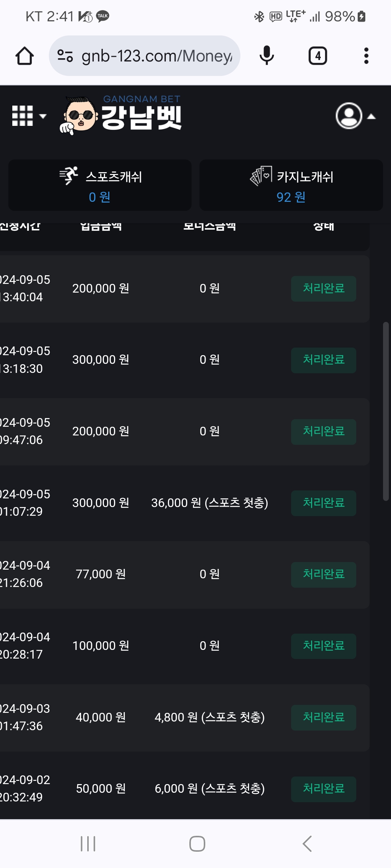391x868 pixels.
Task: Tap the browser home icon
Action: 25,56
